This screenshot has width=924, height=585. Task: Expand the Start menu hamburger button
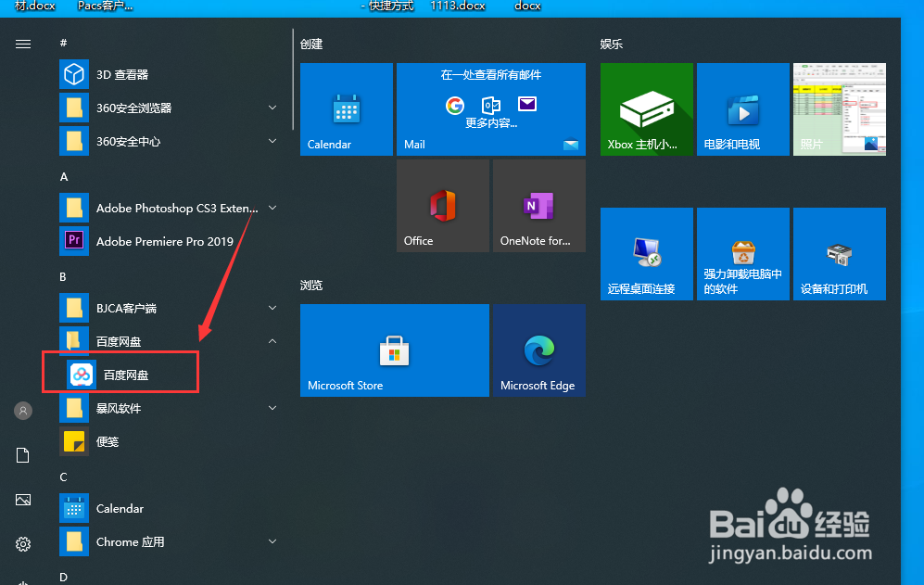(23, 45)
